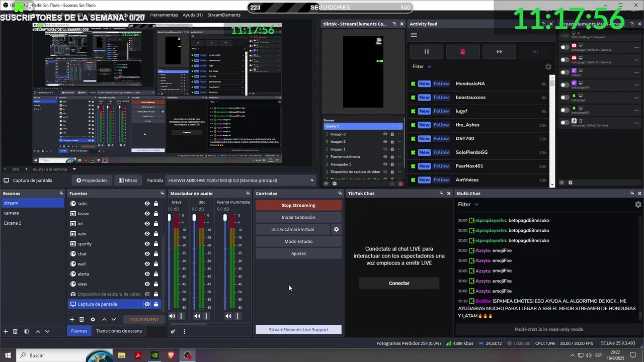Open scene filters icon in Escenas
The height and width of the screenshot is (362, 644).
[26, 331]
